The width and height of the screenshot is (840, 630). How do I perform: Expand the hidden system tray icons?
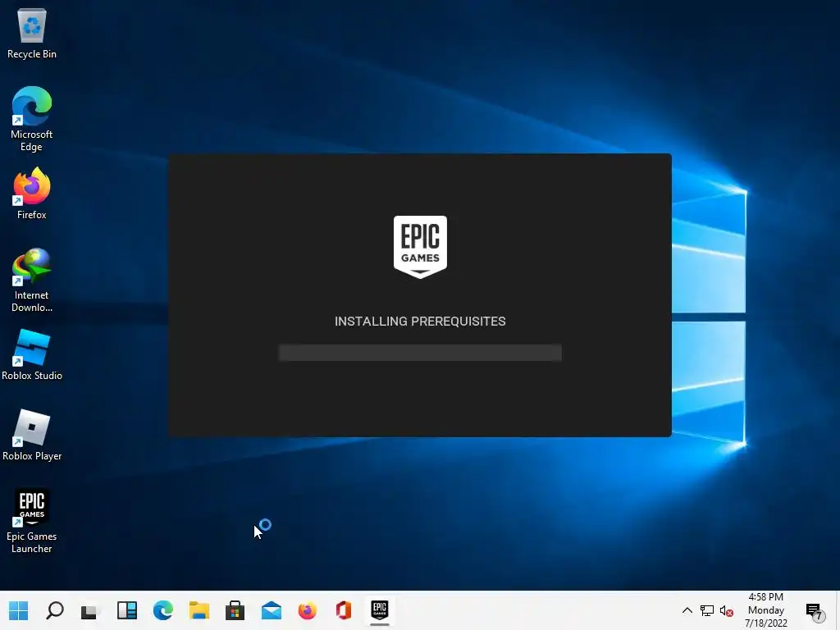[687, 610]
